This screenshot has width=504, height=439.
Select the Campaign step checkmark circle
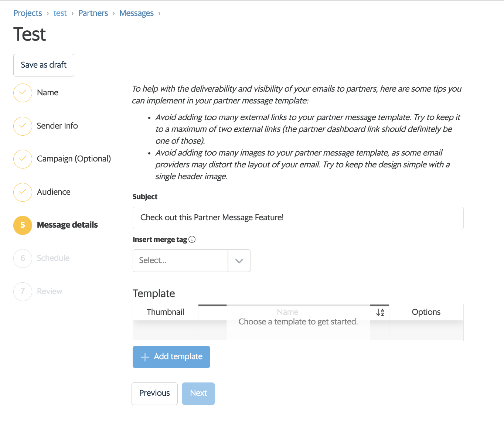(23, 159)
